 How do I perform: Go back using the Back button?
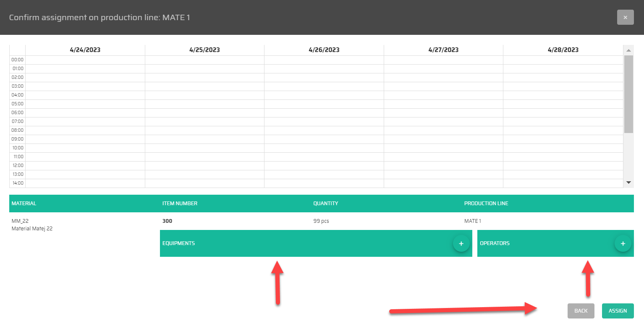[x=581, y=311]
